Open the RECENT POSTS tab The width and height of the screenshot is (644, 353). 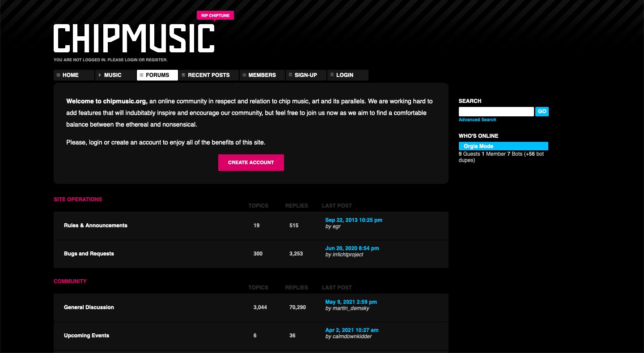click(x=209, y=75)
